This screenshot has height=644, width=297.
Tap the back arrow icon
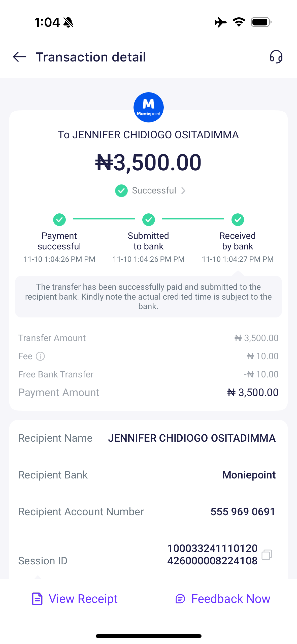coord(20,57)
